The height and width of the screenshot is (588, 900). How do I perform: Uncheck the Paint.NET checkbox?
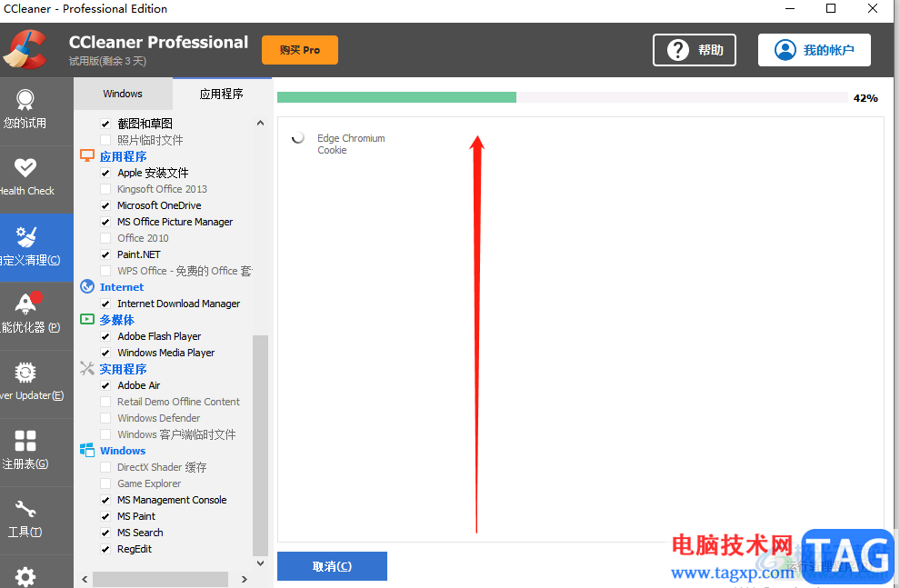(x=105, y=254)
